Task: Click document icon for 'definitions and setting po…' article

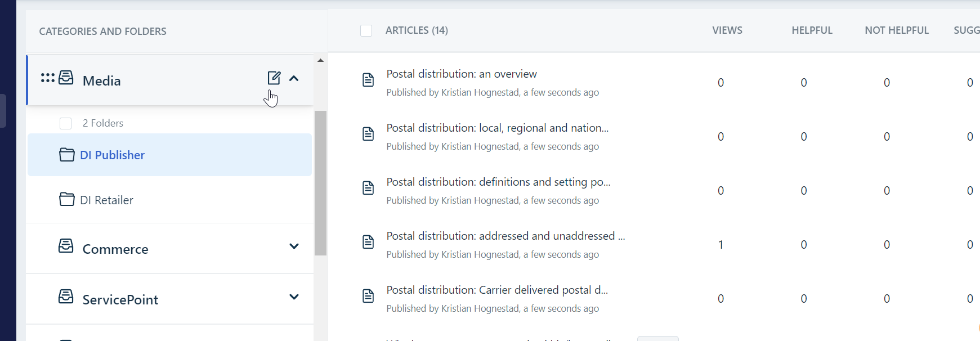Action: [x=368, y=188]
